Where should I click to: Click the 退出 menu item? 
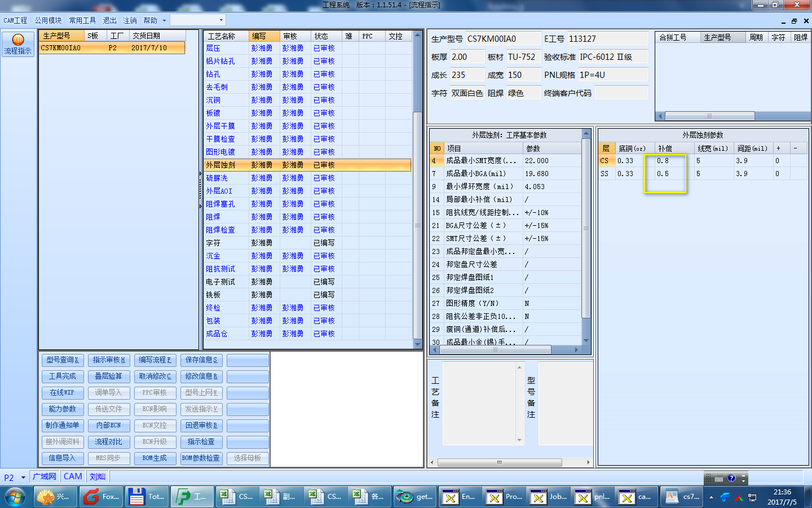109,20
